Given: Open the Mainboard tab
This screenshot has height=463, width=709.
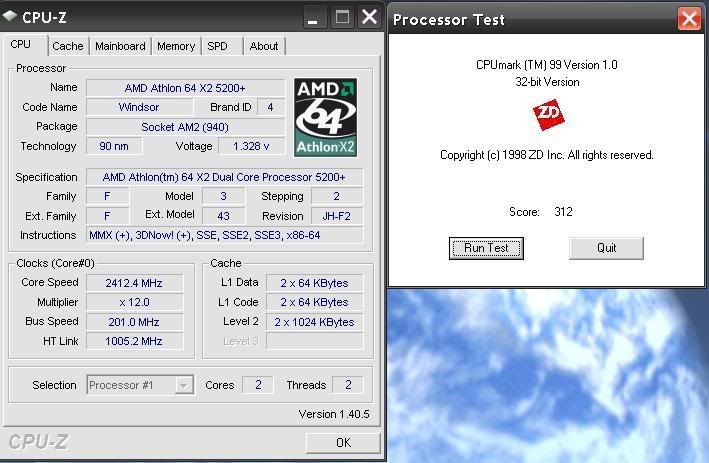Looking at the screenshot, I should pyautogui.click(x=120, y=46).
